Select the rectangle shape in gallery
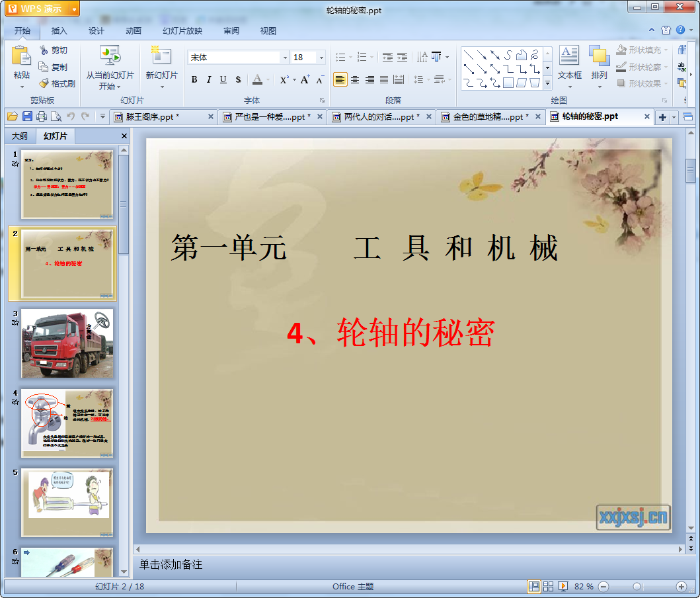The image size is (700, 598). pos(508,83)
